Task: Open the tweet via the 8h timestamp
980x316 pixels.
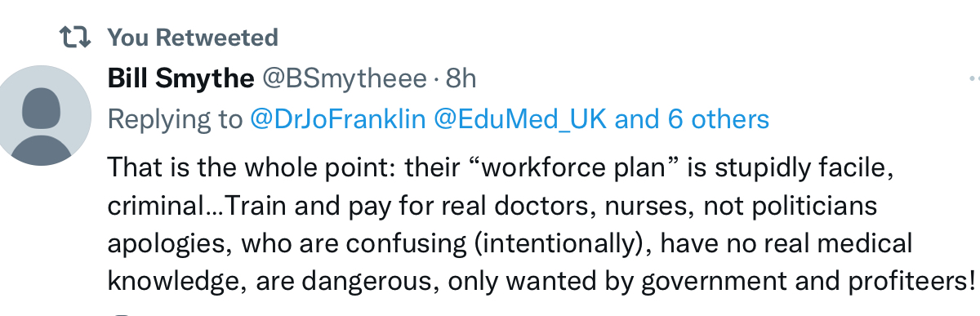Action: tap(461, 78)
